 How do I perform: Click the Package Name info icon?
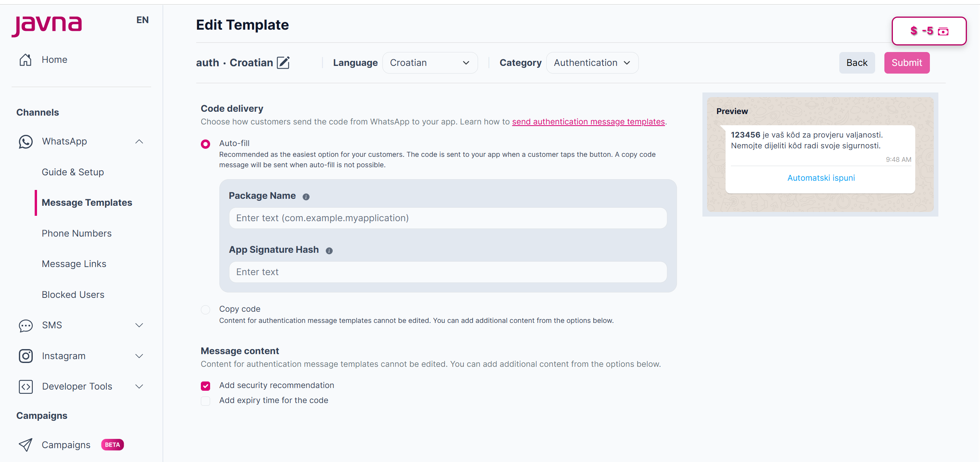[306, 197]
